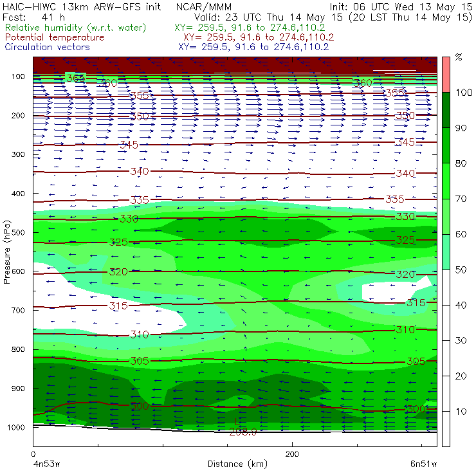Screen dimensions: 476x476
Task: Click the 'Distance (km)' axis label
Action: coord(237,464)
